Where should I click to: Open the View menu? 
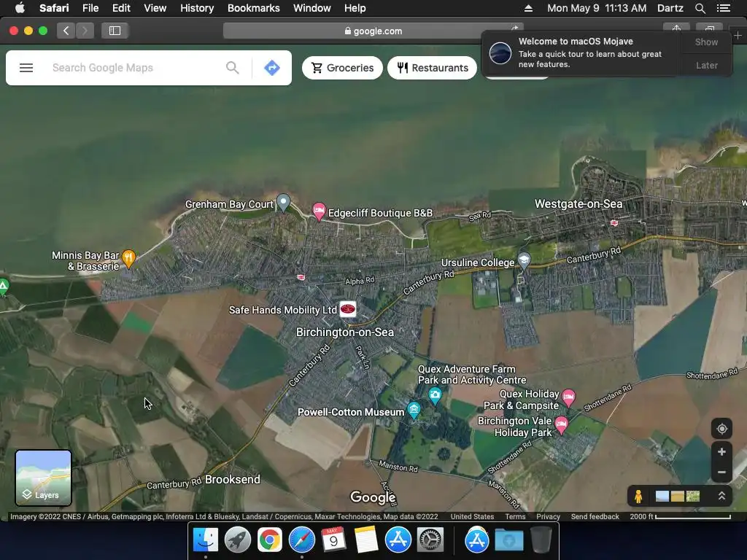[x=155, y=8]
